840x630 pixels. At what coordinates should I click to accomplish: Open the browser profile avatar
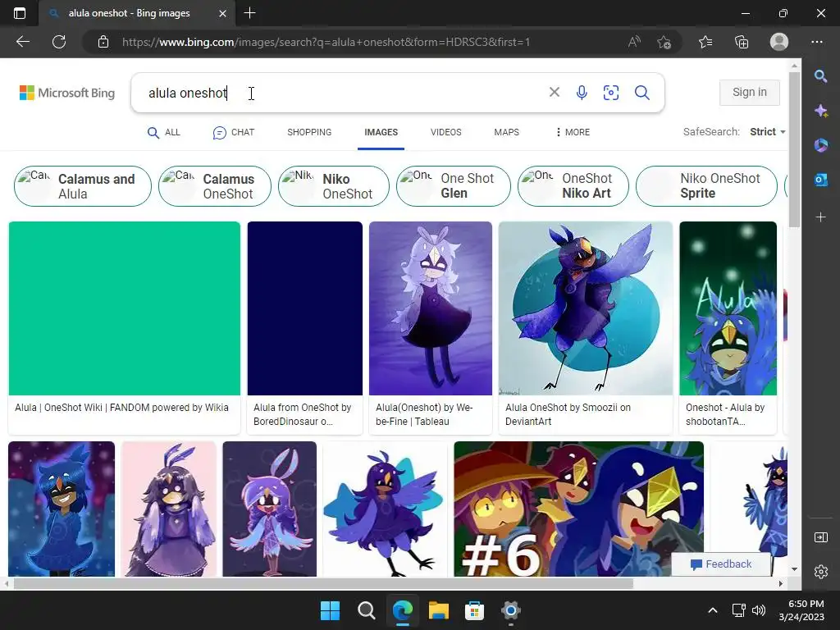coord(779,42)
